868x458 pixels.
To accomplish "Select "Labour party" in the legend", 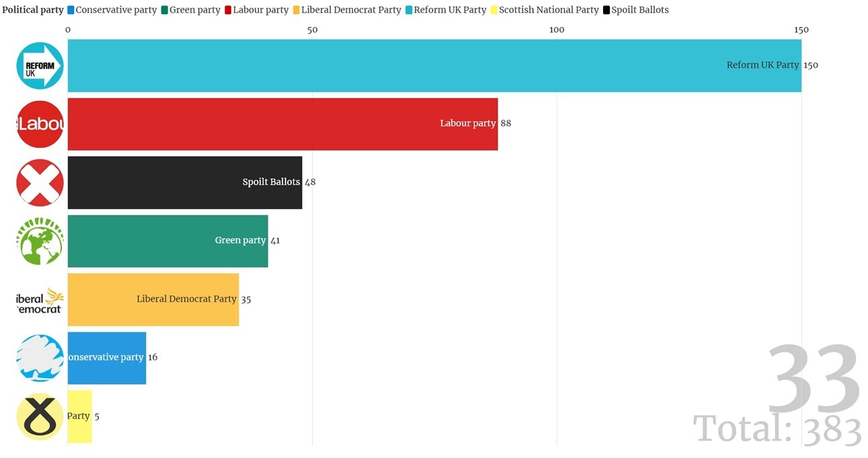I will (x=261, y=10).
